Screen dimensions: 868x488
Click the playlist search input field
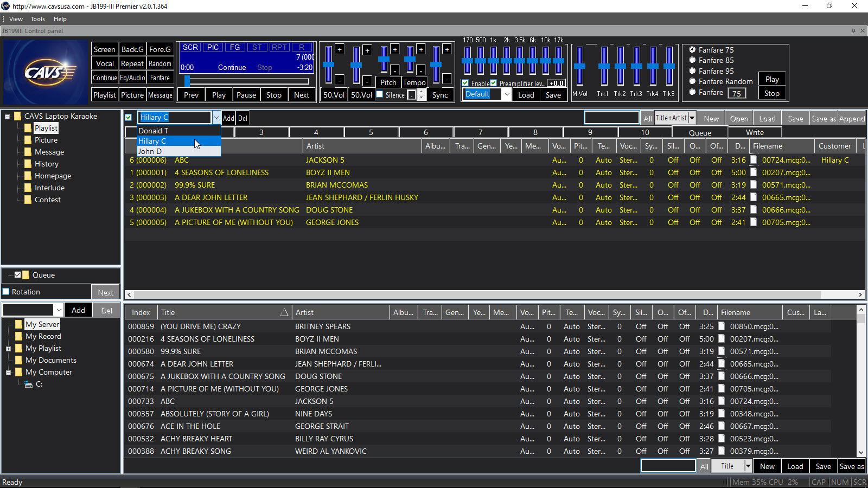[612, 118]
